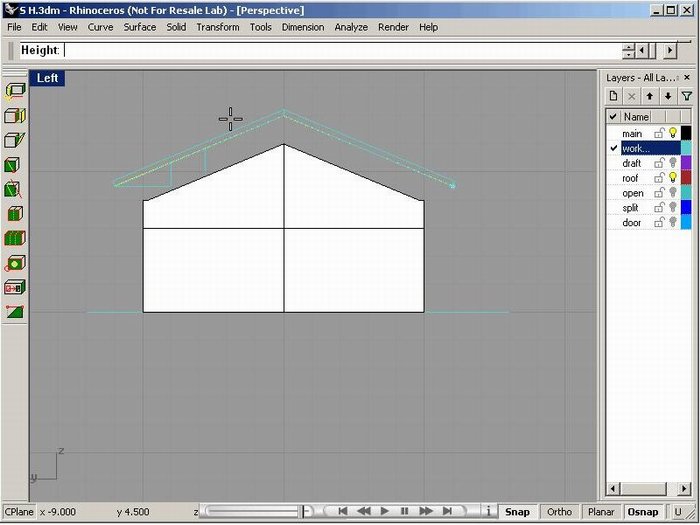The width and height of the screenshot is (700, 525).
Task: Click the Planar button
Action: pyautogui.click(x=601, y=511)
